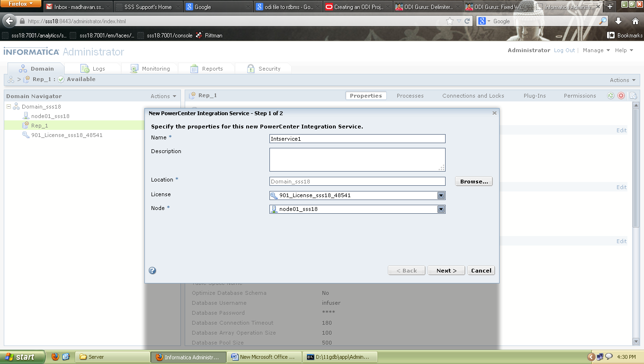The width and height of the screenshot is (644, 364).
Task: Click the Description text area
Action: (x=357, y=160)
